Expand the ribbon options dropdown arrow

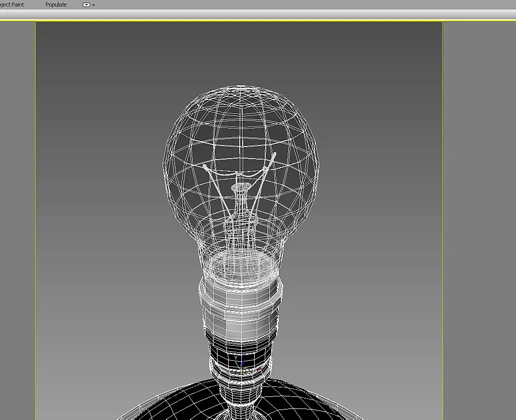(94, 6)
